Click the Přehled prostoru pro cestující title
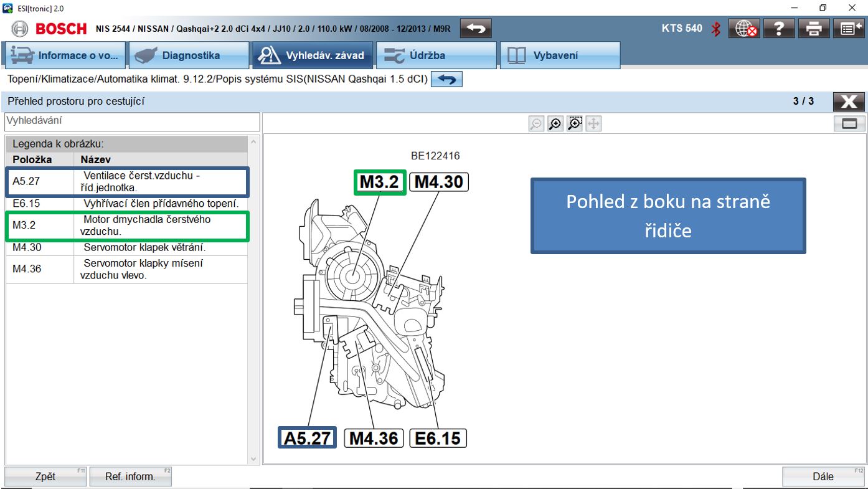 (x=76, y=101)
